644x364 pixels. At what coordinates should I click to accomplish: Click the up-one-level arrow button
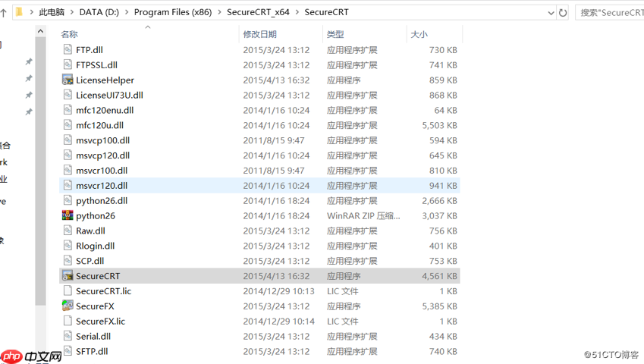(x=3, y=13)
